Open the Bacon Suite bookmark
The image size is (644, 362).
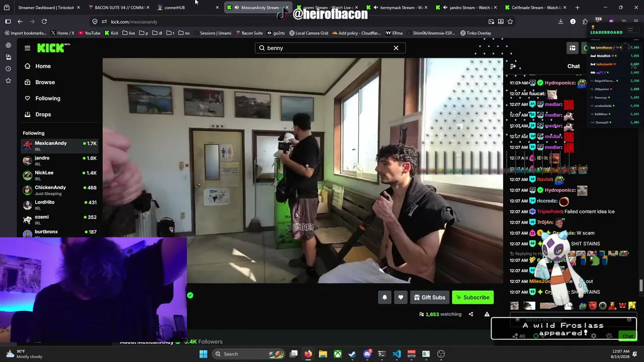click(x=249, y=33)
